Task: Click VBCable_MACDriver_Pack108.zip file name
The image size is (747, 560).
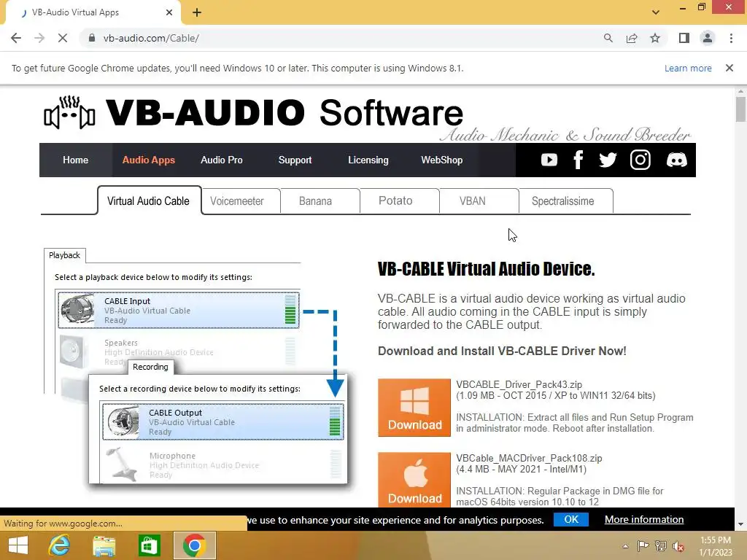Action: point(529,458)
